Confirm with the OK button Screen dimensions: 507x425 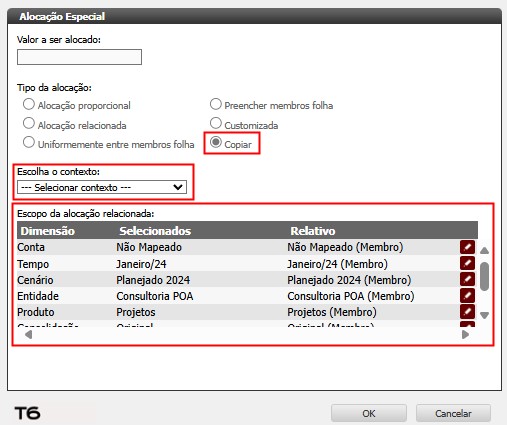369,413
